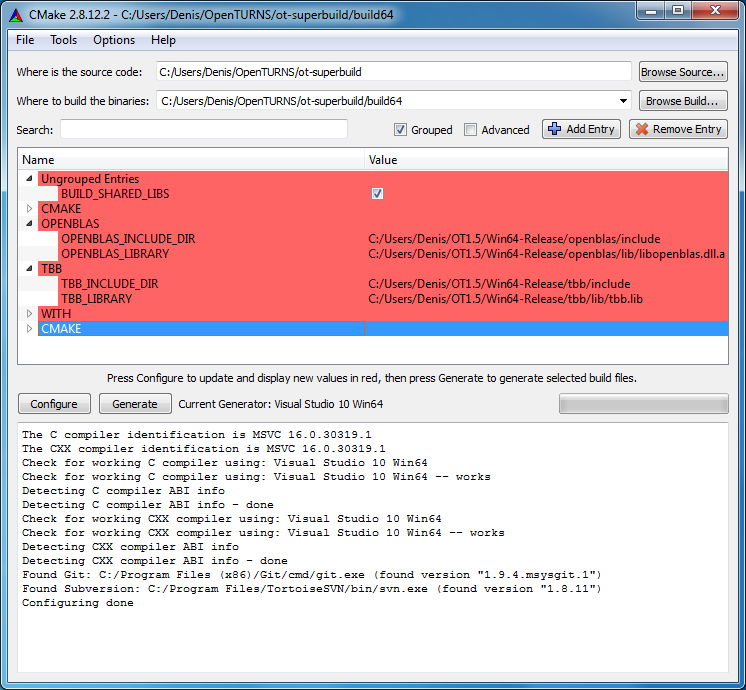
Task: Toggle the Grouped checkbox
Action: point(400,129)
